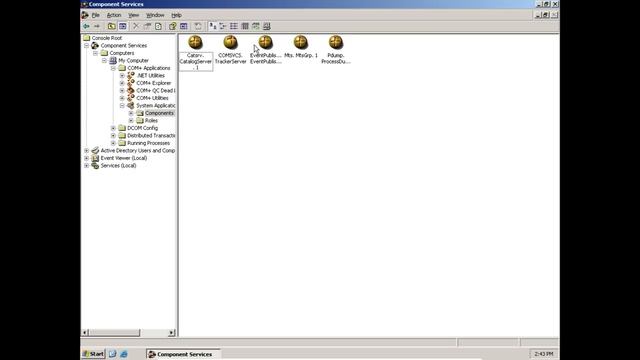Click the Back arrow toolbar icon
640x360 pixels.
(86, 26)
